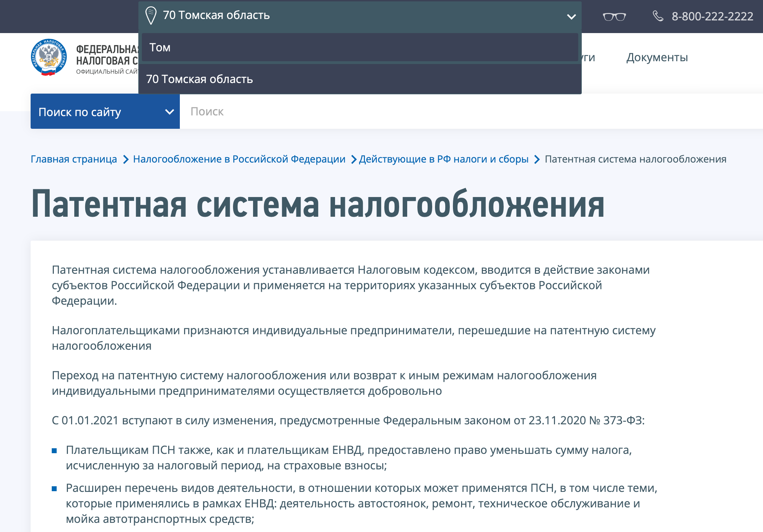
Task: Open the visually impaired glasses icon
Action: [614, 17]
